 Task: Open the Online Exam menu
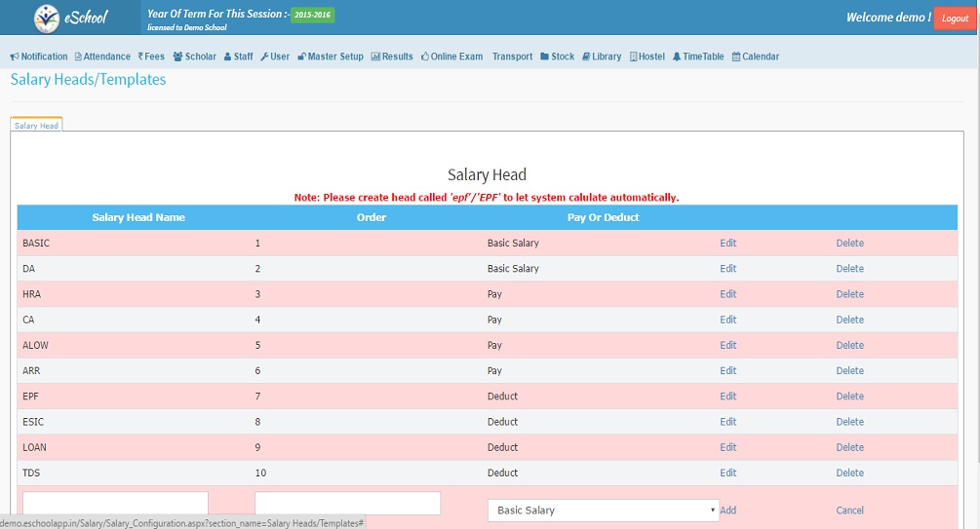[x=451, y=57]
